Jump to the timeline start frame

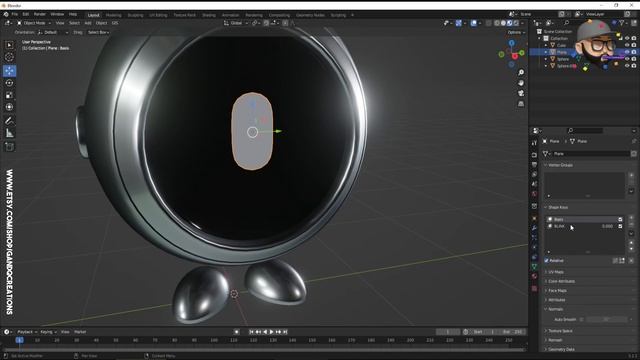tap(251, 332)
